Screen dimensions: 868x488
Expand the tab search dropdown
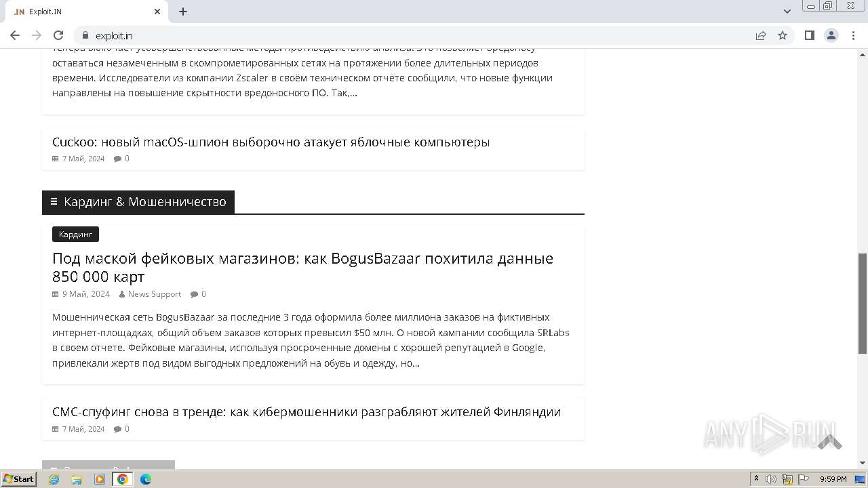pos(787,12)
